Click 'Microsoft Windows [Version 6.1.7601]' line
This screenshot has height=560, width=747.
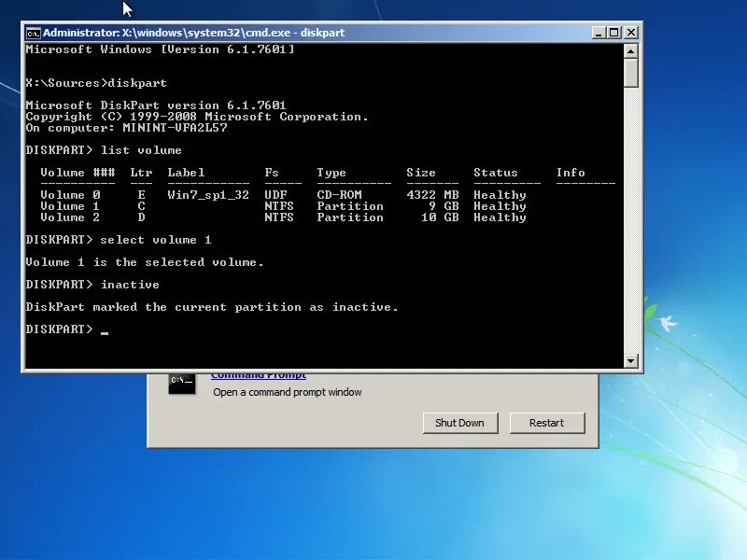160,49
